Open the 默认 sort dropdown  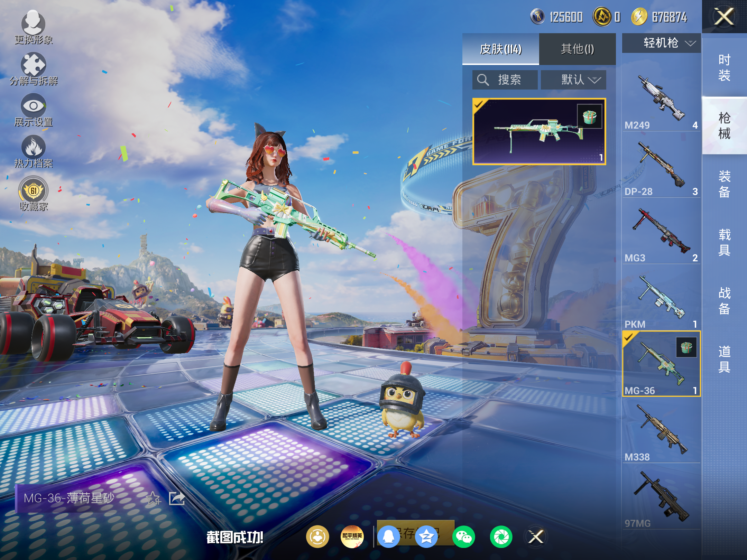tap(573, 80)
